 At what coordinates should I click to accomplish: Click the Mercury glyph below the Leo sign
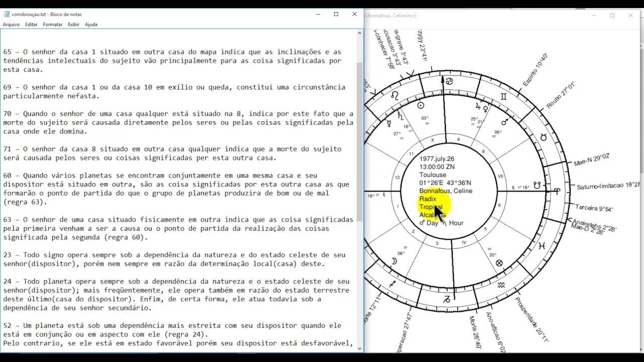pyautogui.click(x=388, y=123)
